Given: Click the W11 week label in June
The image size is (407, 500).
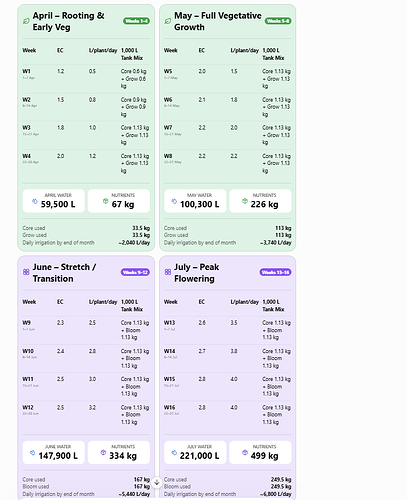Looking at the screenshot, I should coord(28,379).
